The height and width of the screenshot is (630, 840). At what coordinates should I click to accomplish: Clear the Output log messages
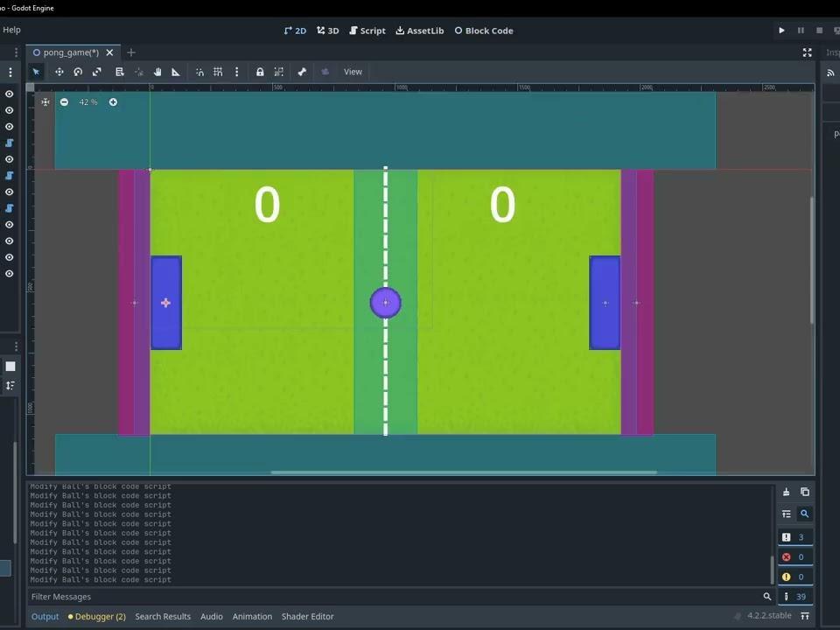click(x=786, y=492)
